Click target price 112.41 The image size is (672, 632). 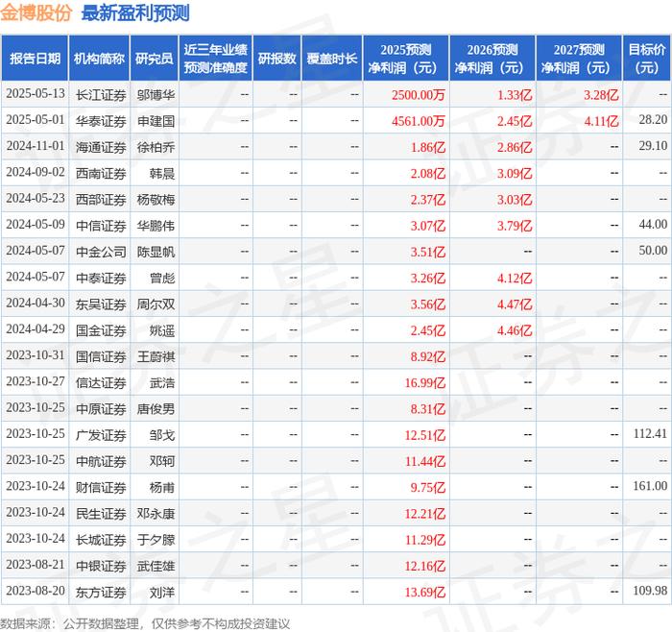click(x=650, y=433)
